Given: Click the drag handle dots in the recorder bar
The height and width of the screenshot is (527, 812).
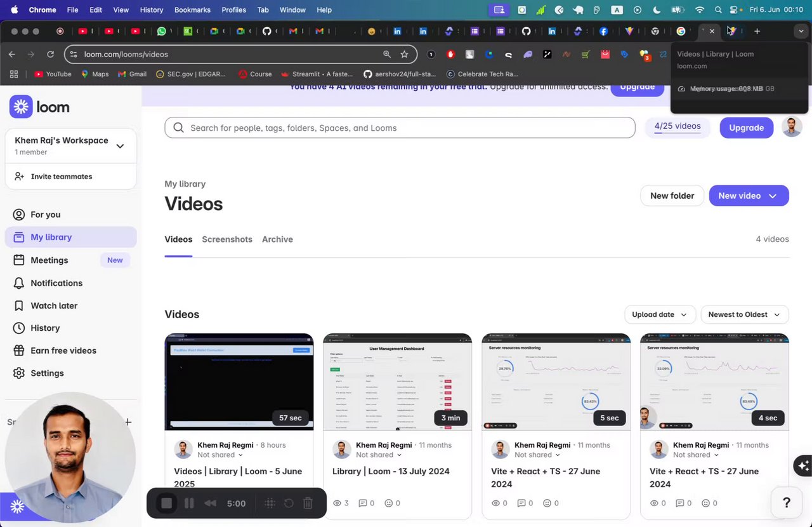Looking at the screenshot, I should (270, 504).
